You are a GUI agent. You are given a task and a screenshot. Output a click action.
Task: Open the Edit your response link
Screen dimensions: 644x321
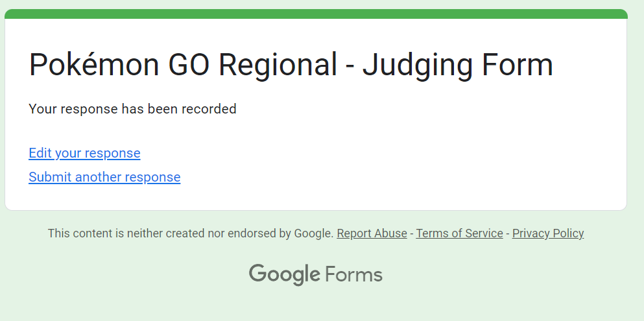pyautogui.click(x=84, y=153)
